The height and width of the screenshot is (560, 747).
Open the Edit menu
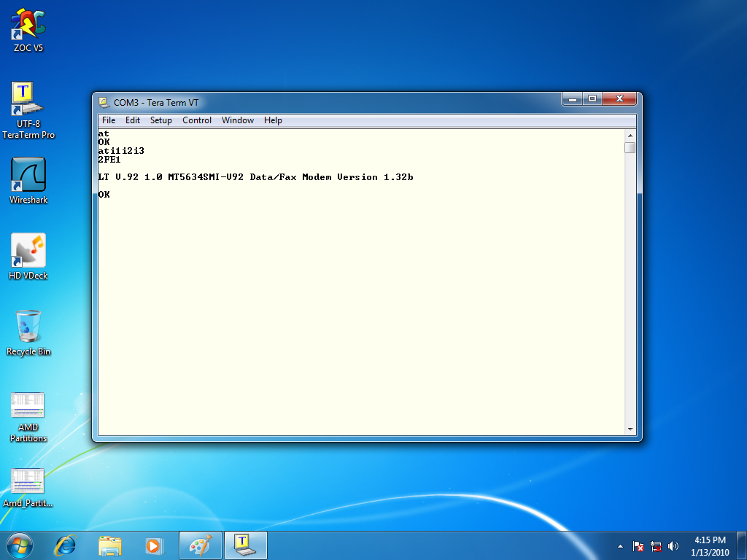click(x=133, y=120)
